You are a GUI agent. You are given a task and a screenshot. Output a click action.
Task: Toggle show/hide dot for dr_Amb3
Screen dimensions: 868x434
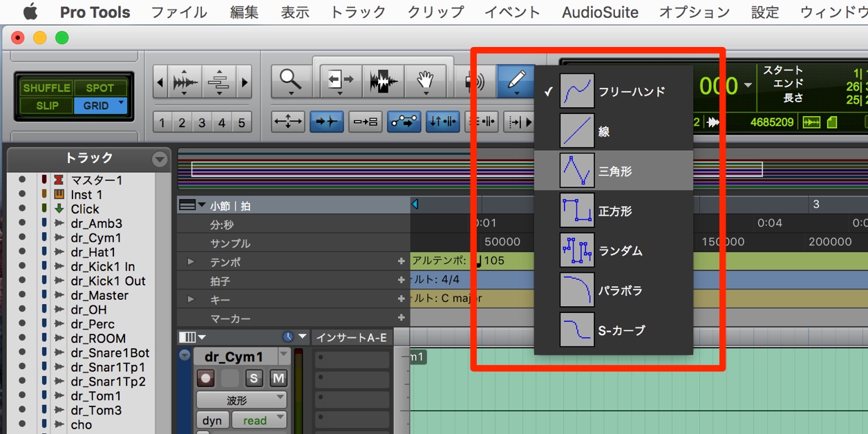(21, 223)
